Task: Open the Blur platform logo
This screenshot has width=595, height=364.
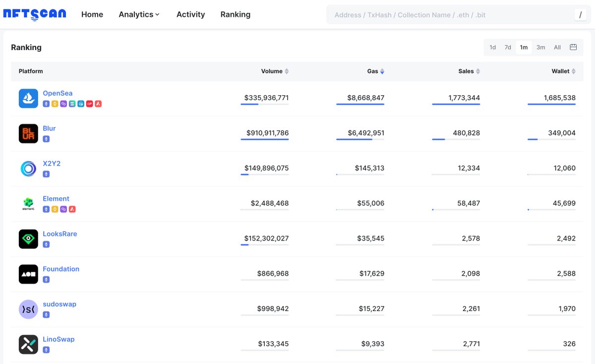Action: 28,133
